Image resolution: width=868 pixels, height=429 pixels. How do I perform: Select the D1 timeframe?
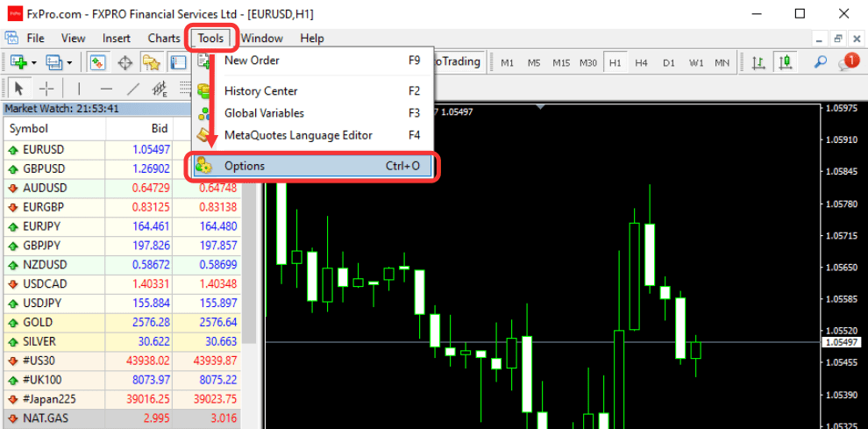click(x=669, y=62)
